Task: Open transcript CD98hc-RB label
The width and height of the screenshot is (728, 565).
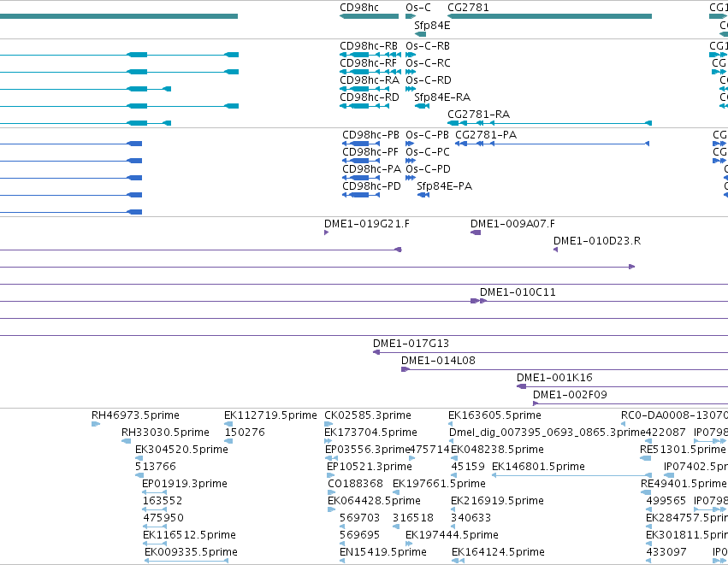Action: [369, 46]
